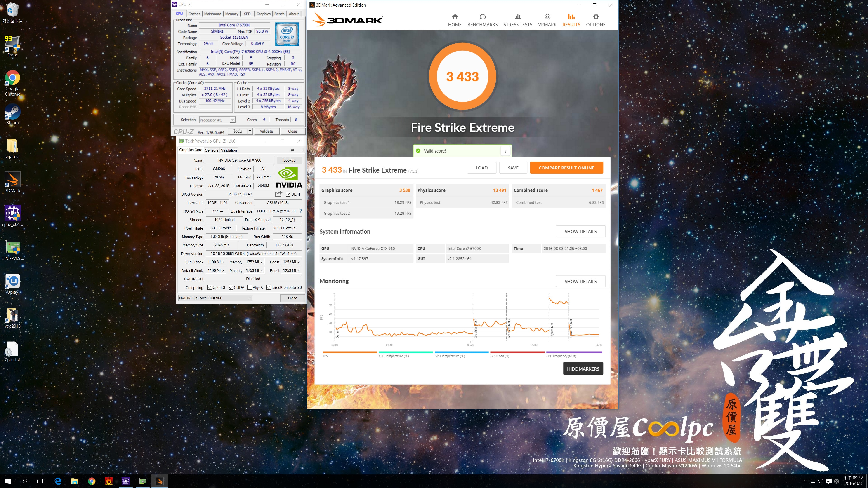Switch to the Bench tab in CPU-Z

pos(279,14)
